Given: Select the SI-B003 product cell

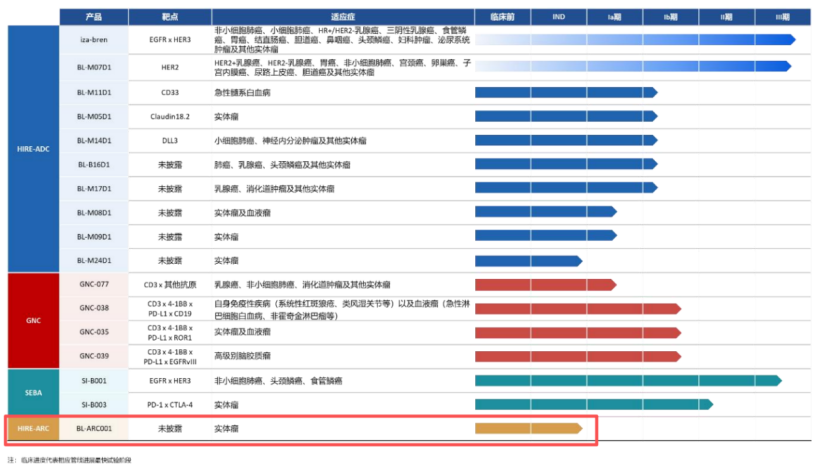Looking at the screenshot, I should [x=94, y=405].
